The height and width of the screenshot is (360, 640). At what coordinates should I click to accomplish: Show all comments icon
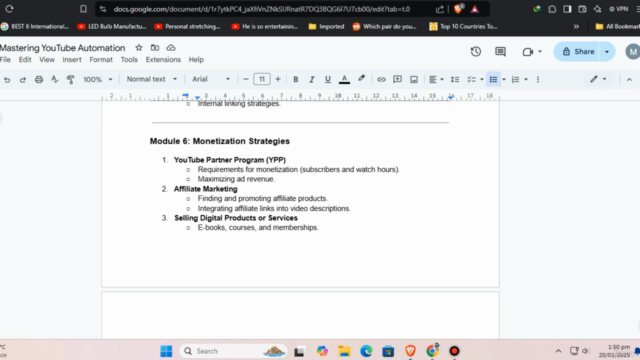click(500, 51)
